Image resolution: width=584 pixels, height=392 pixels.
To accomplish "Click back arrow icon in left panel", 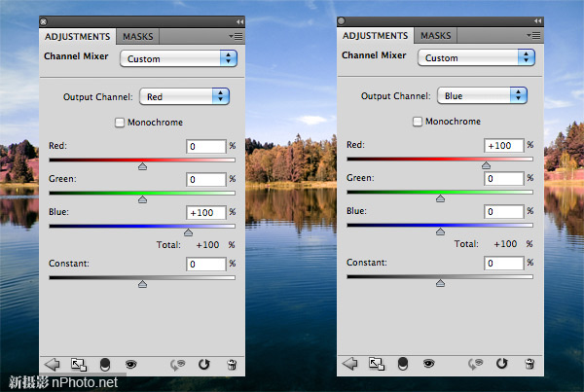I will click(53, 365).
